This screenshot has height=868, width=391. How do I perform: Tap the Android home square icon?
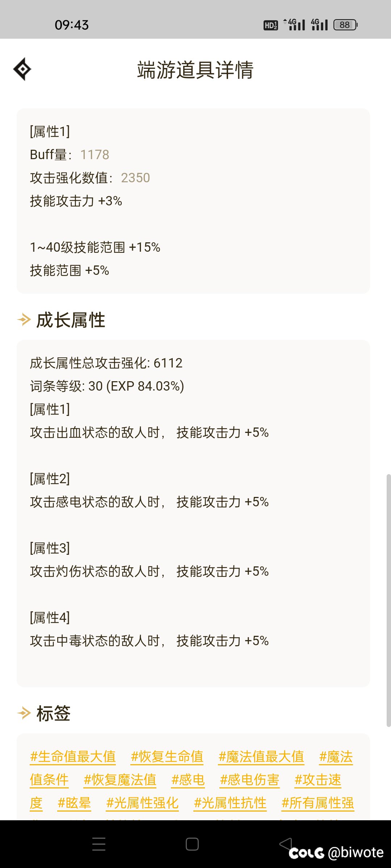pyautogui.click(x=192, y=844)
